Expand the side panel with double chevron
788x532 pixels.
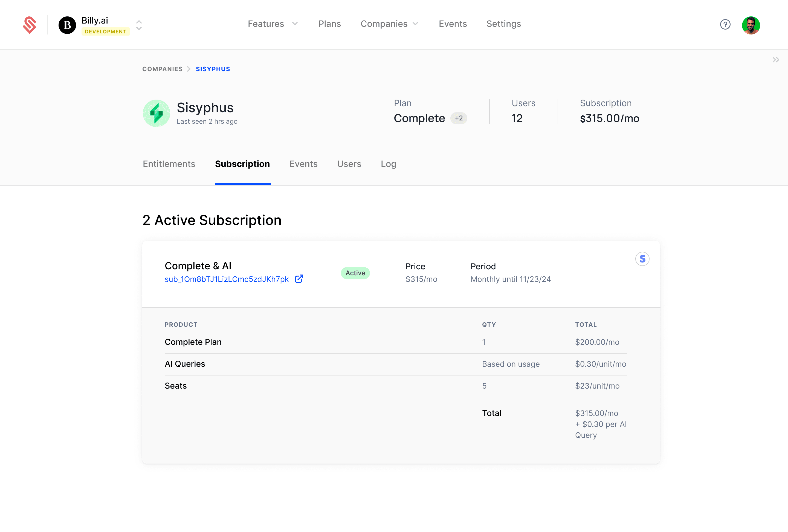click(775, 60)
